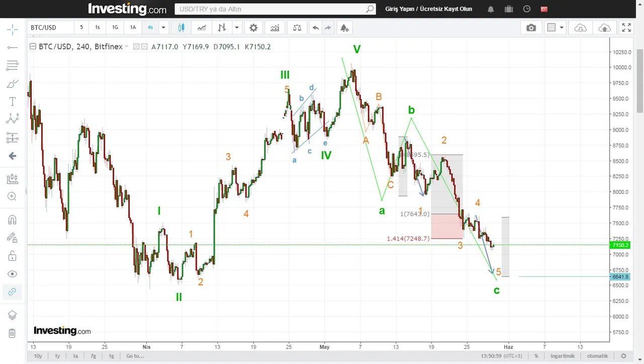
Task: Toggle otomatik auto scale
Action: pos(598,356)
